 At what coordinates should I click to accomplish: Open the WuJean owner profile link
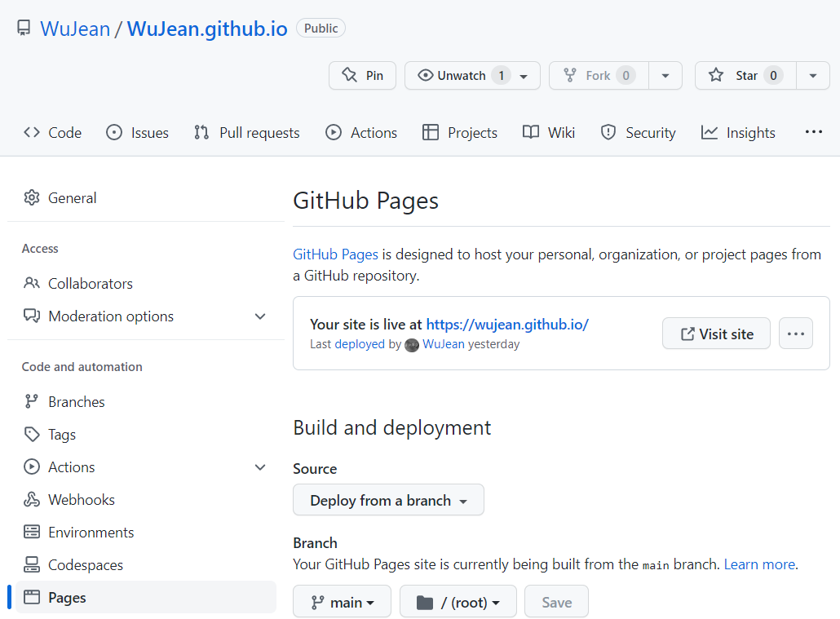[75, 29]
